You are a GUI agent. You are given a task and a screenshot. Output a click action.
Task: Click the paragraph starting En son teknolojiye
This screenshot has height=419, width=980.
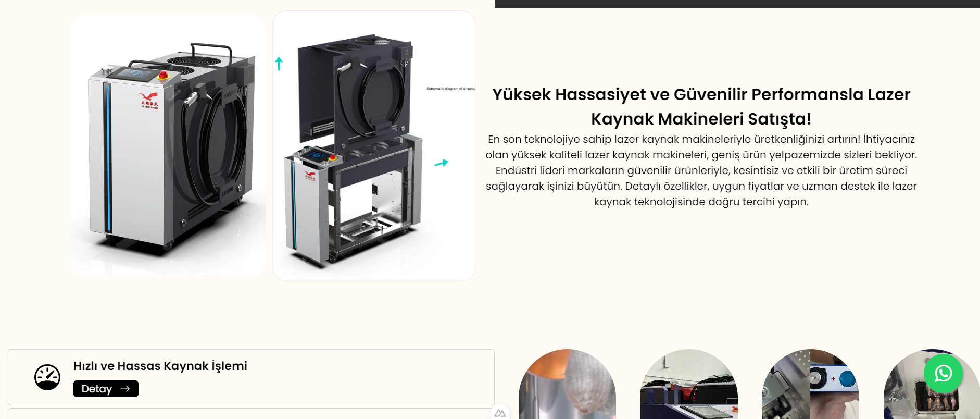pyautogui.click(x=701, y=170)
